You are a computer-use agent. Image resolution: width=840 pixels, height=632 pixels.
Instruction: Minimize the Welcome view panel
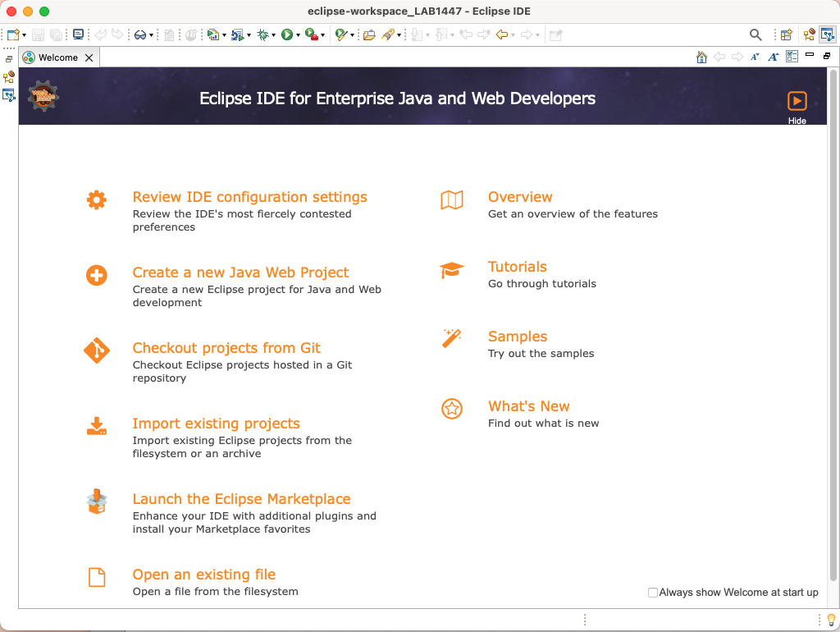[x=810, y=55]
